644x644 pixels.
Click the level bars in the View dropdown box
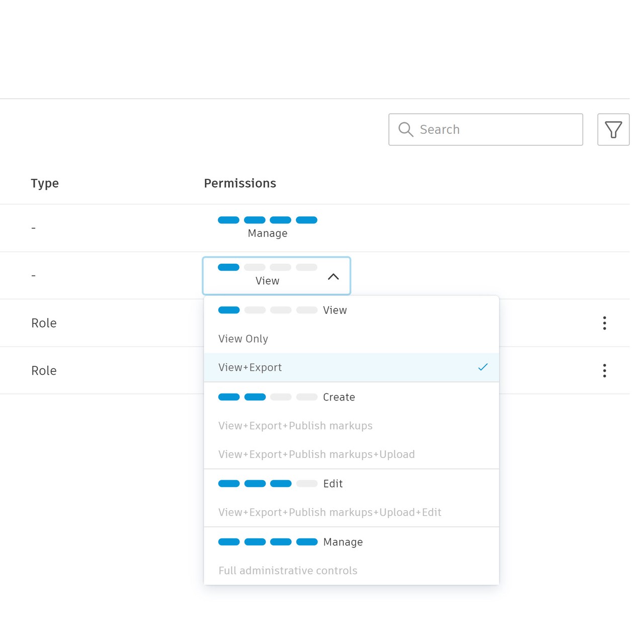click(268, 267)
